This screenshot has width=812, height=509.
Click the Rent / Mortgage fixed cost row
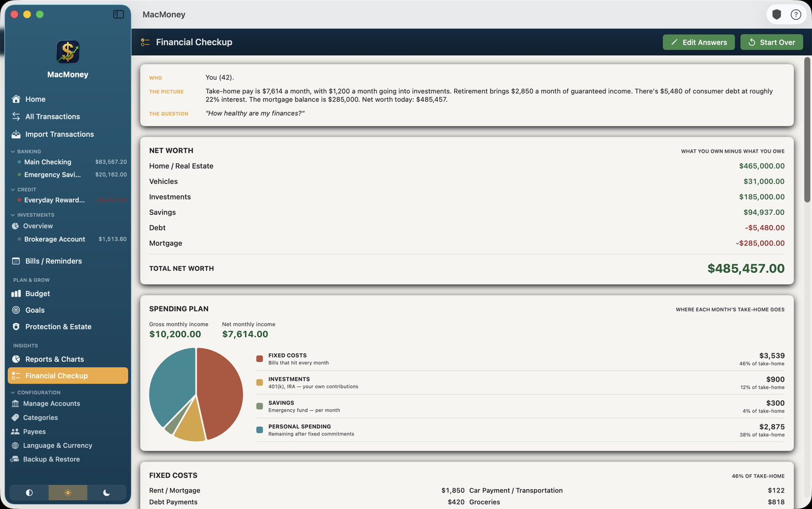[x=307, y=491]
